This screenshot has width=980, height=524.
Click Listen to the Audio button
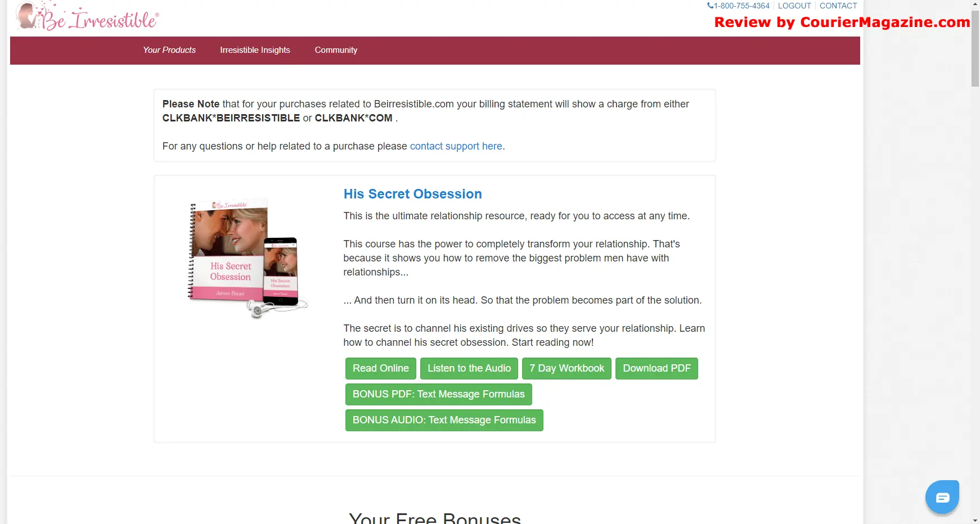[x=469, y=368]
